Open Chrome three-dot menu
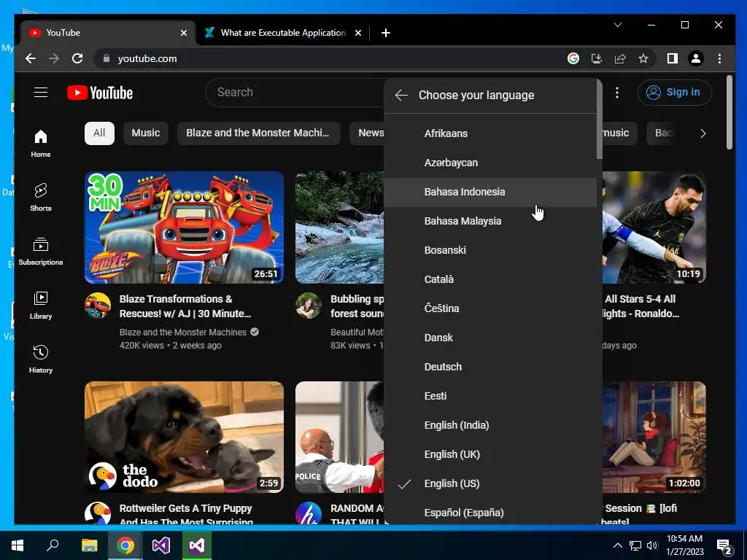 (x=719, y=58)
